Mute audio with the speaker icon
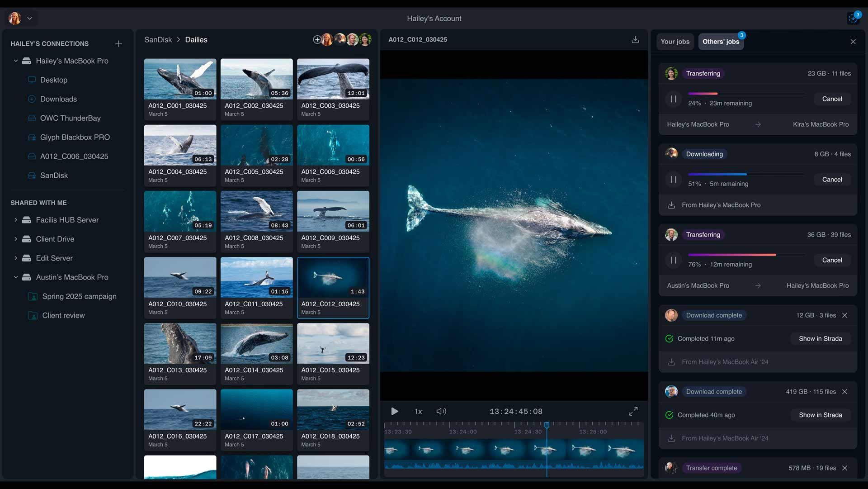 tap(441, 411)
